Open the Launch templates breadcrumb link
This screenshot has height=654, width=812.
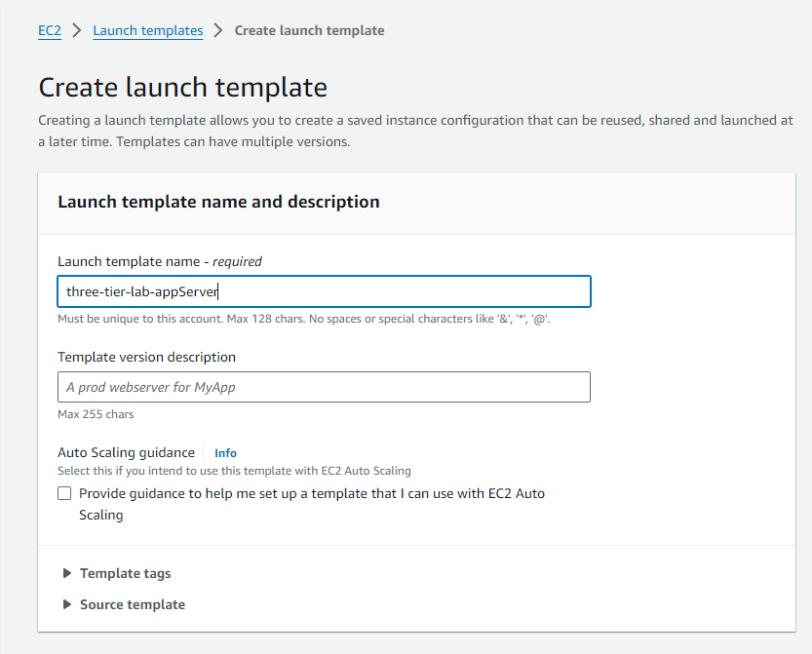147,30
